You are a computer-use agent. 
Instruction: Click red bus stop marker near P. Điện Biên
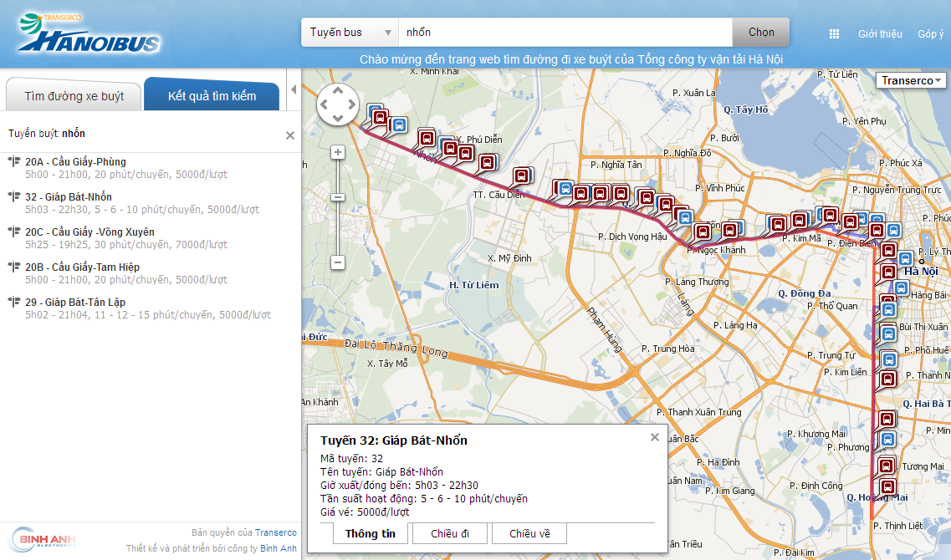click(851, 221)
